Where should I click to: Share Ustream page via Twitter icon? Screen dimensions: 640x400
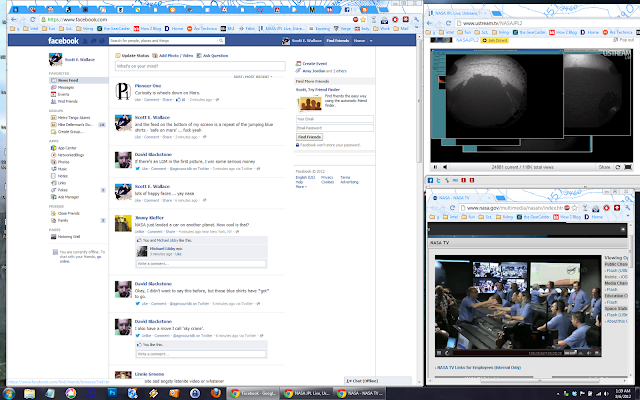(x=438, y=180)
